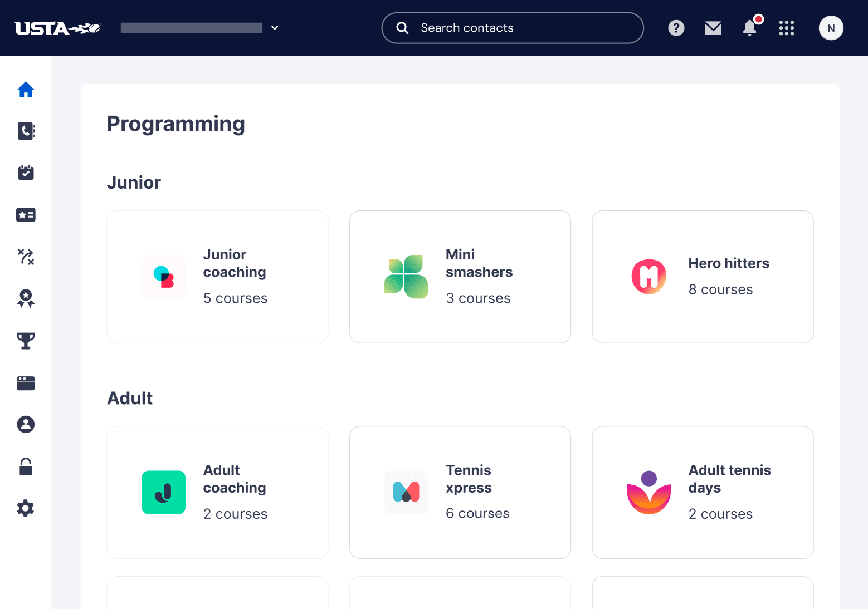
Task: Open the messages envelope icon
Action: pos(713,28)
